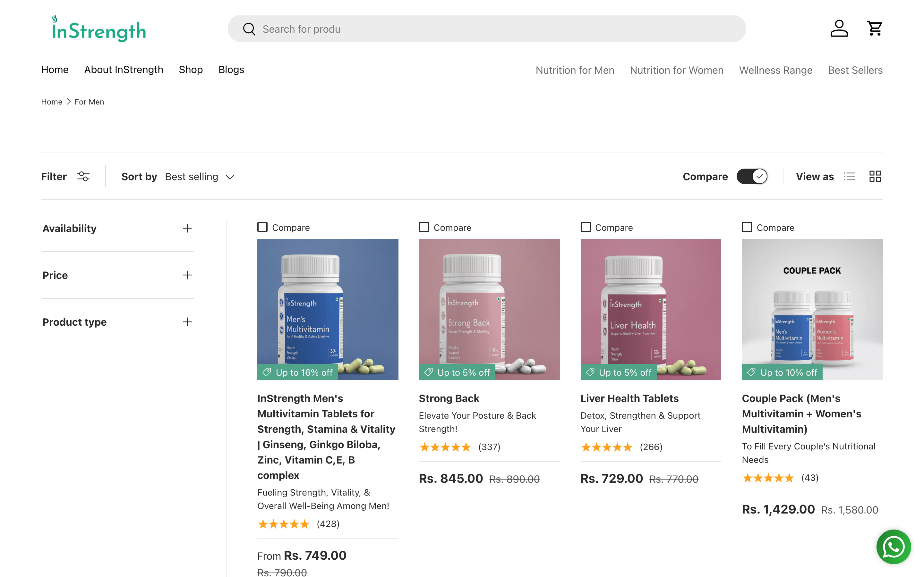Open the account login icon
The width and height of the screenshot is (924, 577).
838,28
